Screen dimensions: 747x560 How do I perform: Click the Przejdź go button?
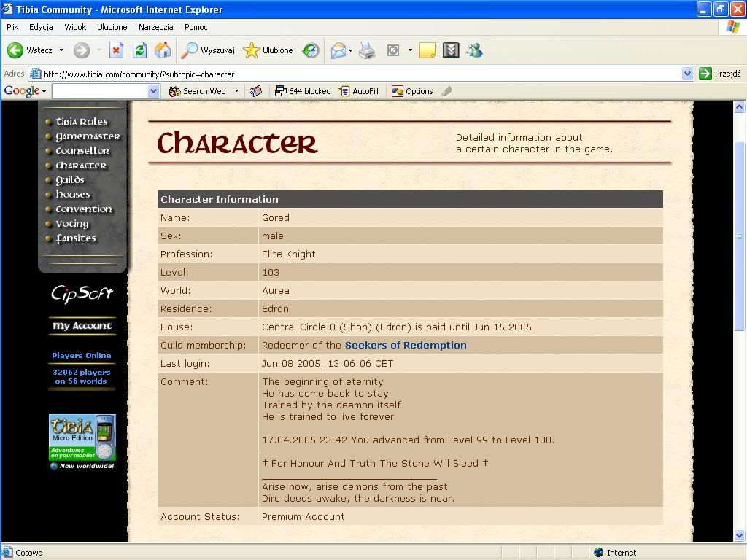click(x=720, y=74)
